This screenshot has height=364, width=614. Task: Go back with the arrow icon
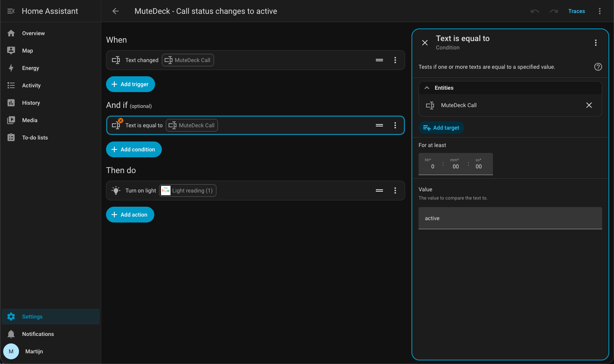116,11
